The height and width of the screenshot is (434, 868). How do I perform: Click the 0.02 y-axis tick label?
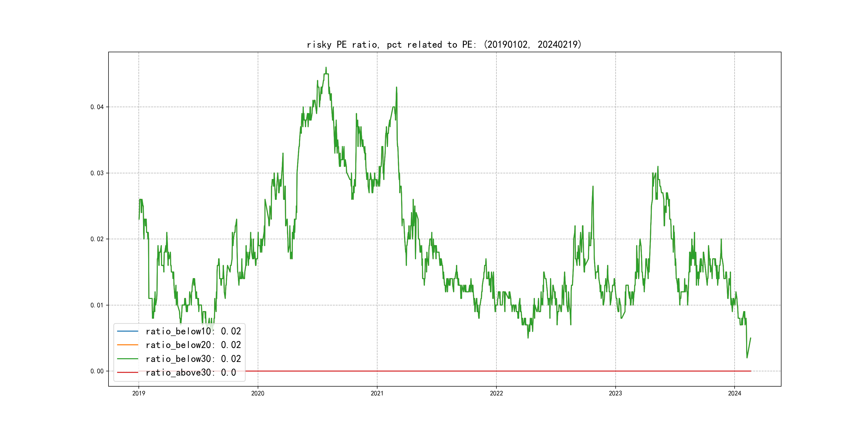pyautogui.click(x=97, y=239)
